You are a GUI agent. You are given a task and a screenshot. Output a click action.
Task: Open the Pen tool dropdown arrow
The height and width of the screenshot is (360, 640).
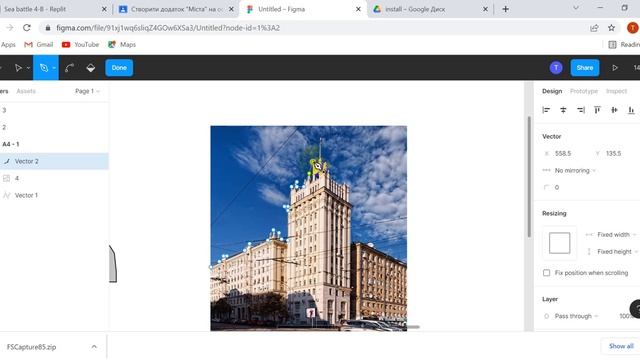click(x=54, y=68)
